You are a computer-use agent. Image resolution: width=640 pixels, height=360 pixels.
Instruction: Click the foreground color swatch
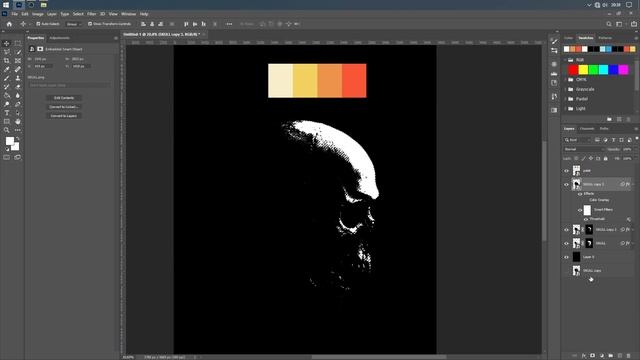coord(9,141)
